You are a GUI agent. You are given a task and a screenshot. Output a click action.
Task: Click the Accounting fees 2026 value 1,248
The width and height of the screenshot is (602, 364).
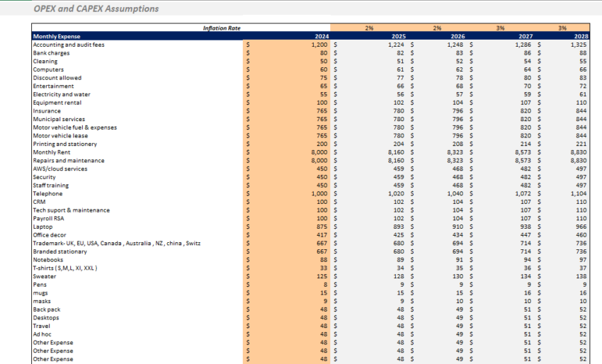(455, 45)
